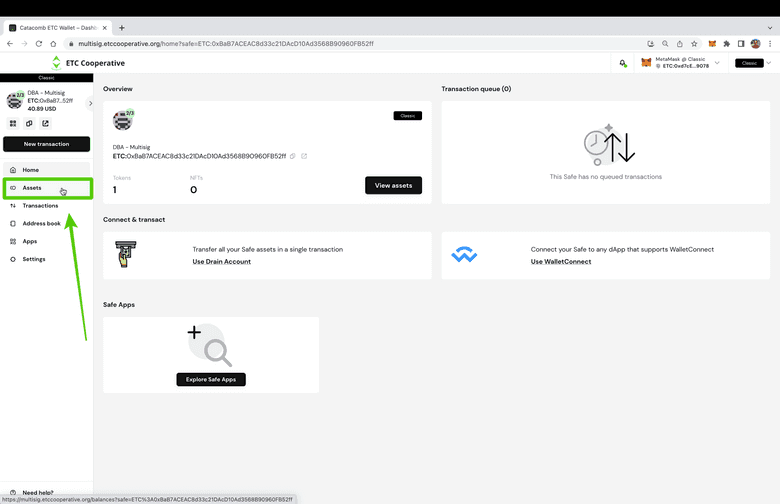Click the QR code icon in sidebar
The image size is (780, 504).
(x=14, y=124)
